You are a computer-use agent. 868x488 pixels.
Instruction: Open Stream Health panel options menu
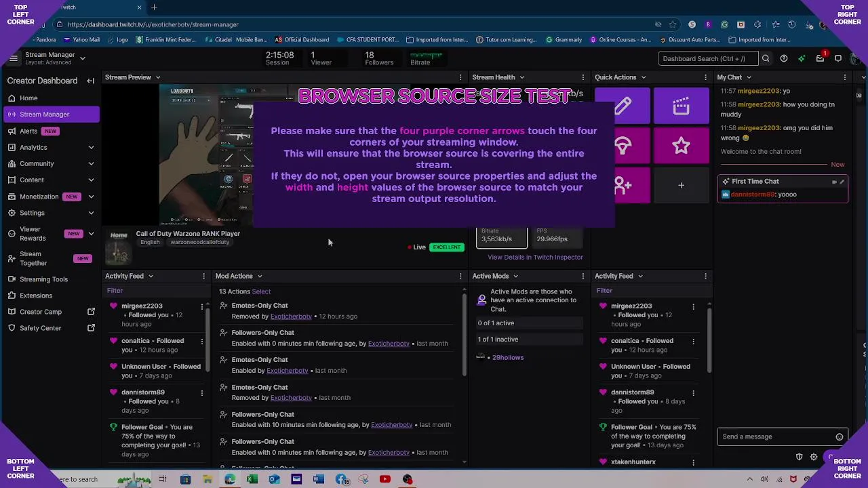pos(583,77)
